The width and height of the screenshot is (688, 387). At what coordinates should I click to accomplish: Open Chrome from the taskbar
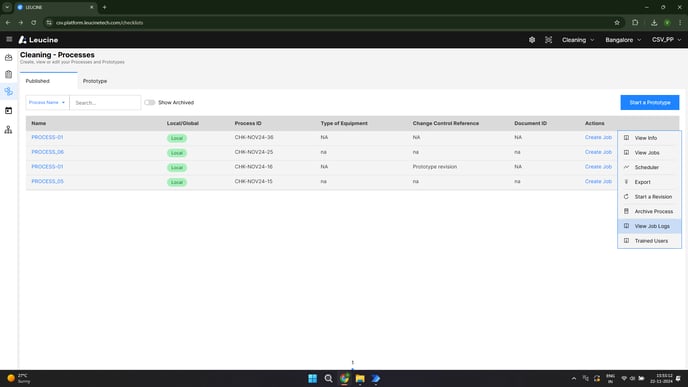click(x=344, y=379)
